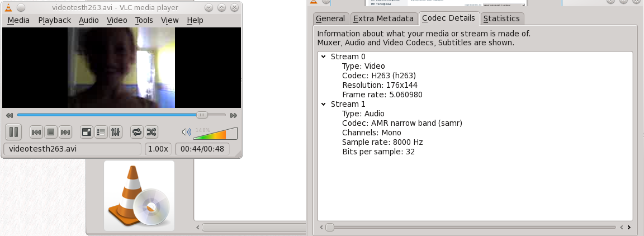This screenshot has width=644, height=236.
Task: Open extended settings equalizer panel
Action: 116,132
